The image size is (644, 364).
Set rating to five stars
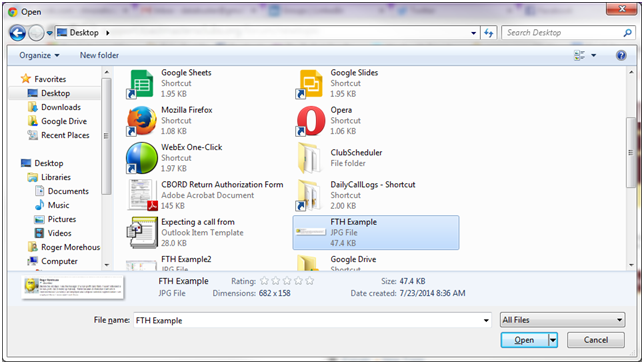[310, 281]
